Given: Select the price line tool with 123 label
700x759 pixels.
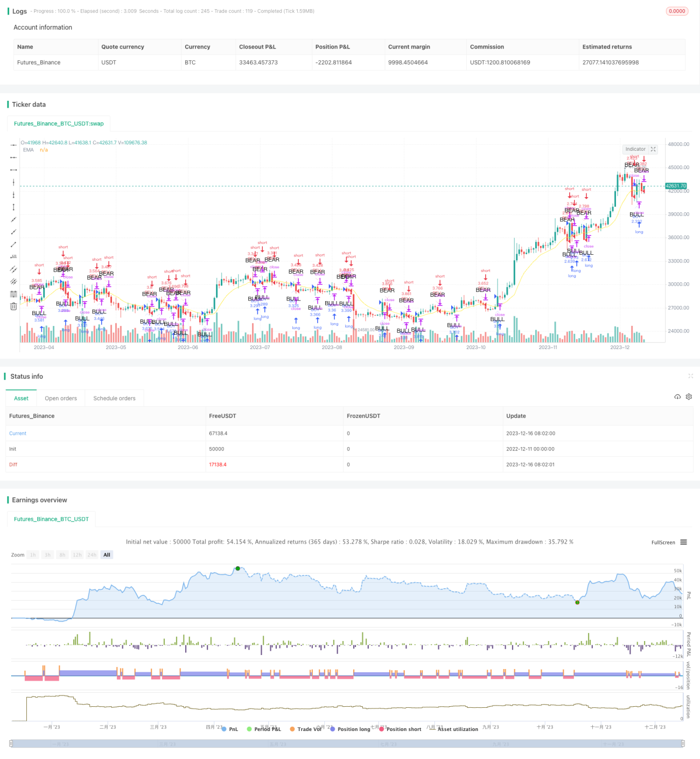Looking at the screenshot, I should point(13,256).
